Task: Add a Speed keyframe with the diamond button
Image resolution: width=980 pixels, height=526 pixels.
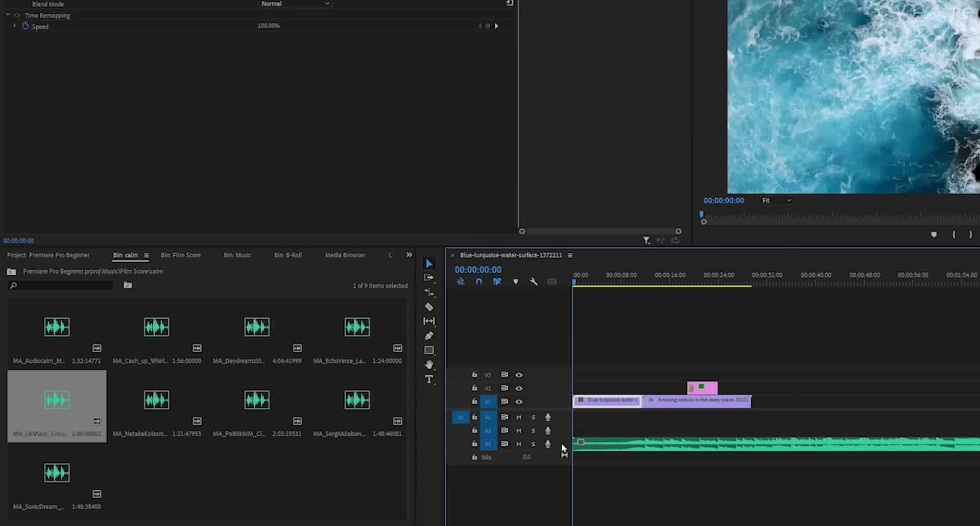Action: pyautogui.click(x=488, y=26)
